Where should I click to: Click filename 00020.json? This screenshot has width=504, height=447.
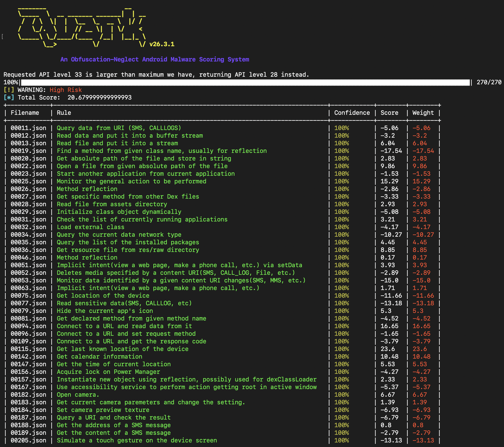tap(28, 158)
